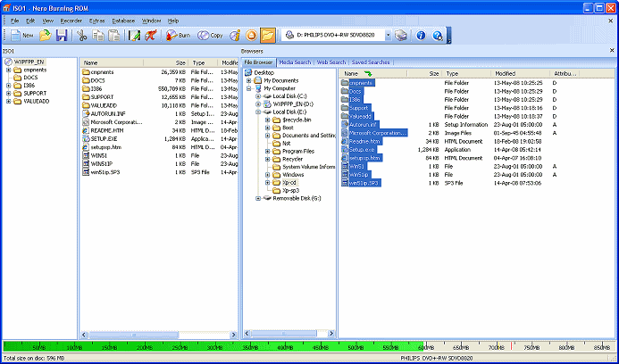Switch to the Saved Searches tab
This screenshot has height=364, width=619.
(371, 62)
